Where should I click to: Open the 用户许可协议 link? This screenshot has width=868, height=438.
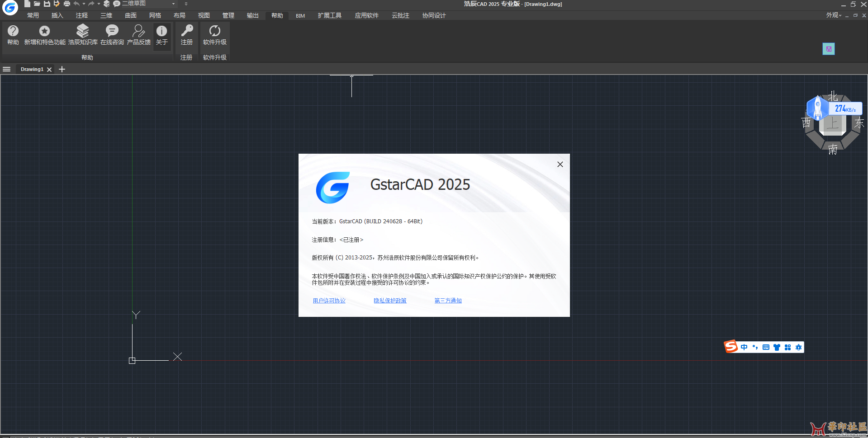(x=329, y=301)
